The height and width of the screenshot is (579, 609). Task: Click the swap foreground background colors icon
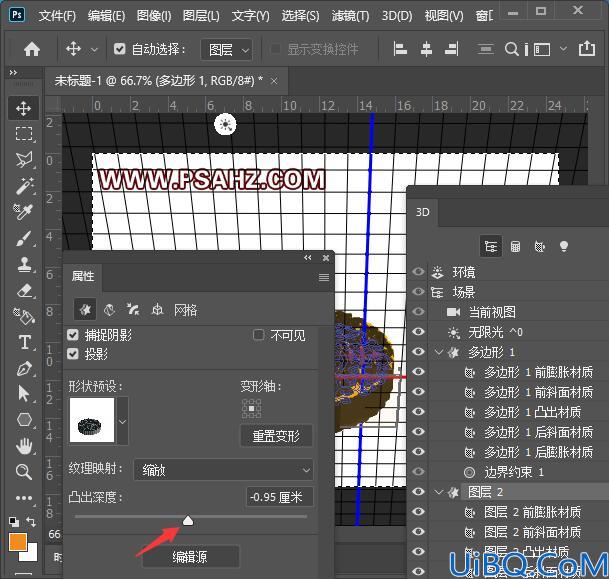click(30, 522)
